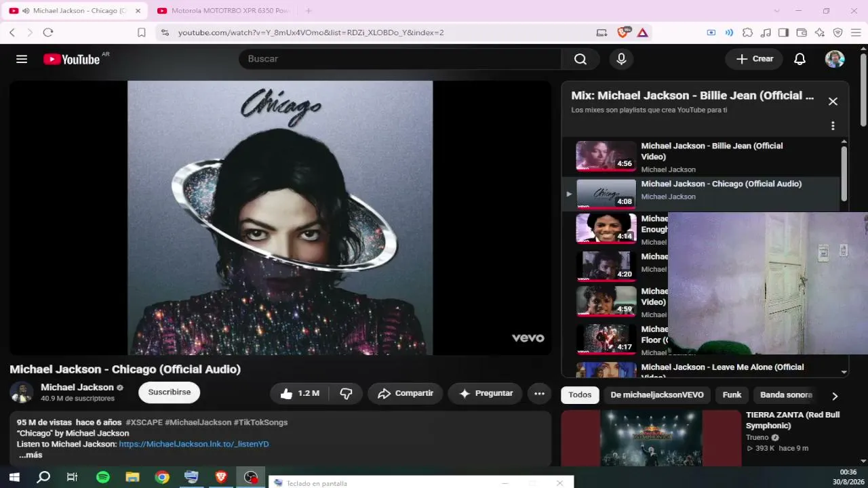The image size is (868, 488).
Task: Visit the Michael Jackson channel name
Action: 77,387
